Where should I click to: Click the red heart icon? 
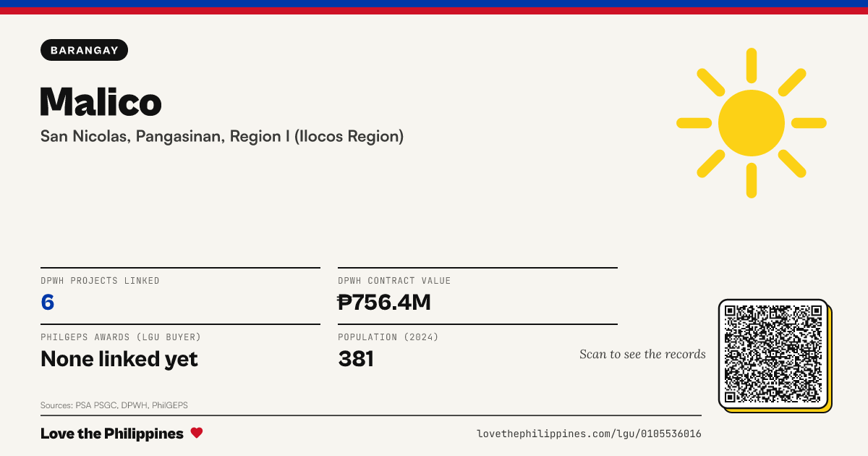coord(197,433)
